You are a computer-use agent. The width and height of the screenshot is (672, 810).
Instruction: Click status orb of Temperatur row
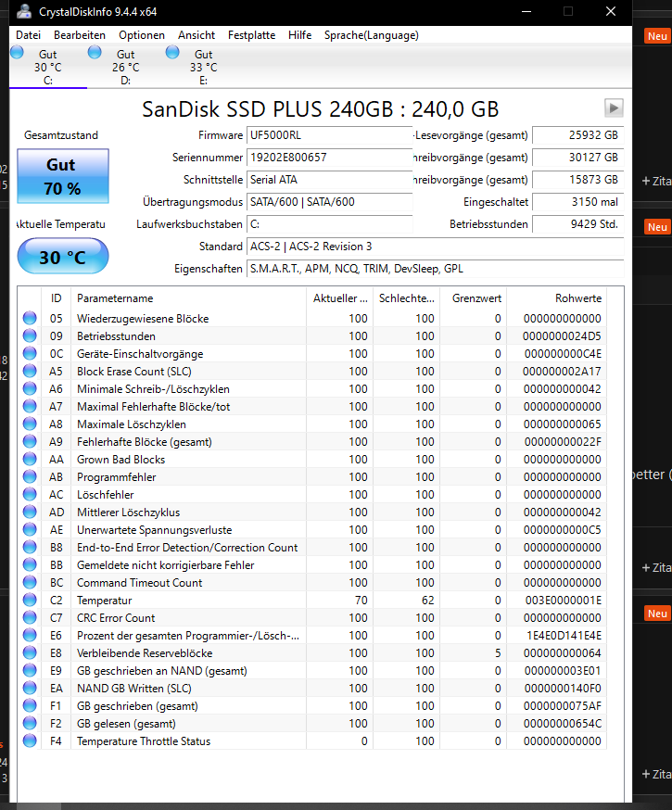click(30, 601)
